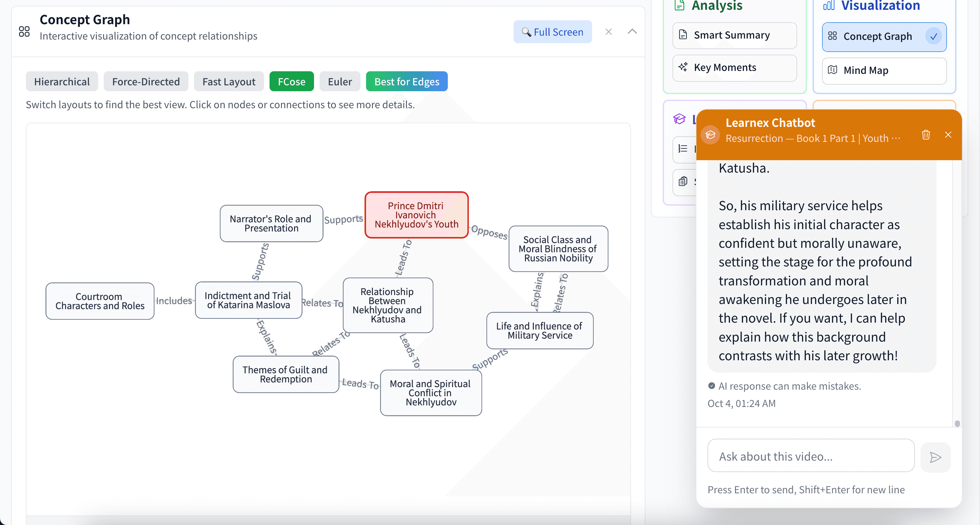The width and height of the screenshot is (980, 525).
Task: Enable the Best for Edges toggle
Action: click(x=406, y=81)
